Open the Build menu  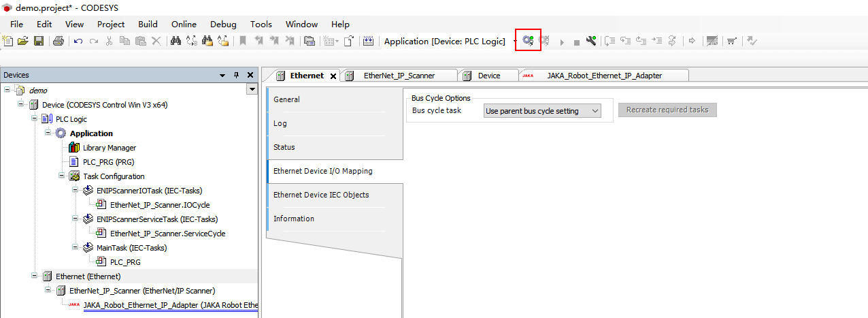(x=148, y=24)
